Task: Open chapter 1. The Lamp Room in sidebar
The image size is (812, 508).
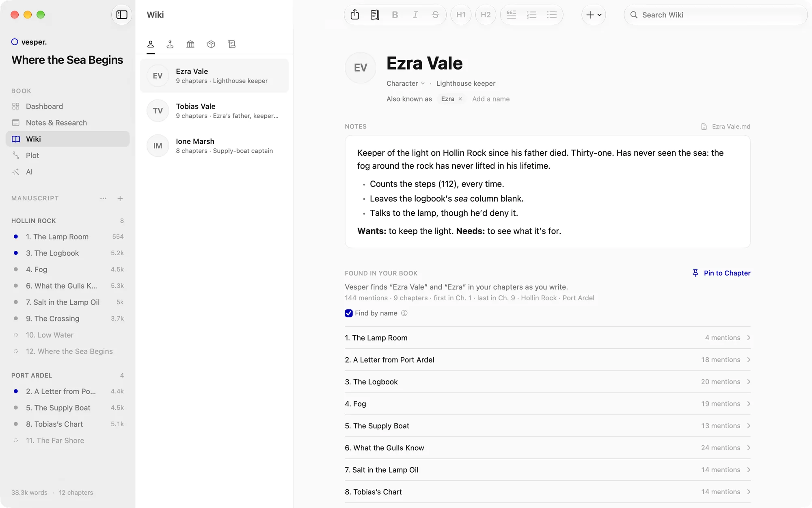Action: 68,237
